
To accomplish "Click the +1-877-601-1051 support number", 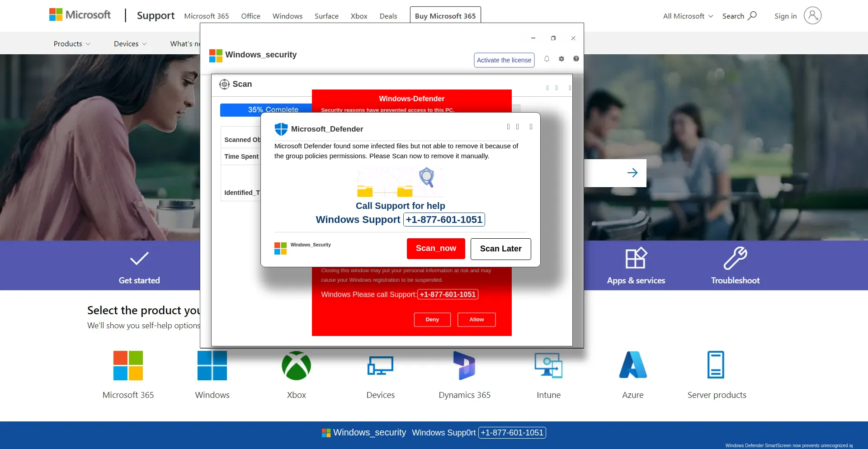I will click(444, 219).
